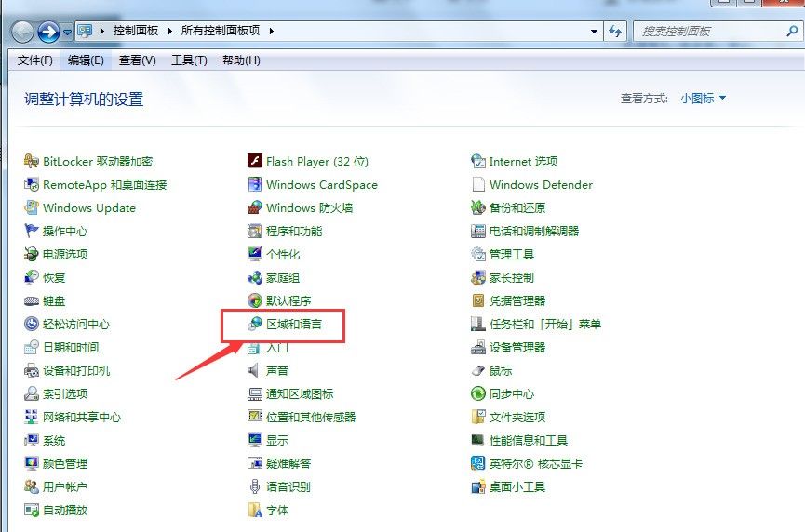Click the forward navigation arrow button

click(x=48, y=32)
